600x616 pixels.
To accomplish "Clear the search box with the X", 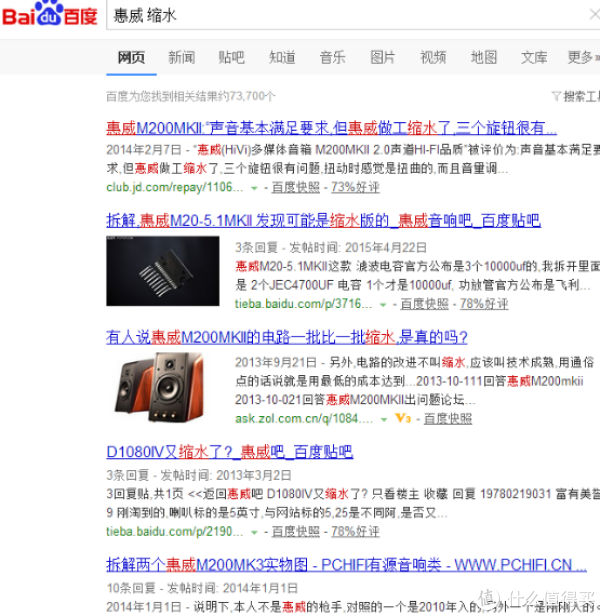I will [x=594, y=15].
